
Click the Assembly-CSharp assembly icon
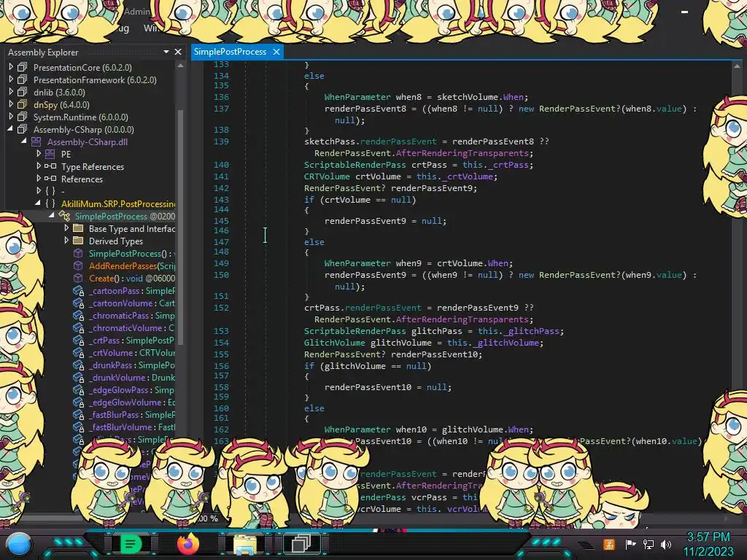23,129
